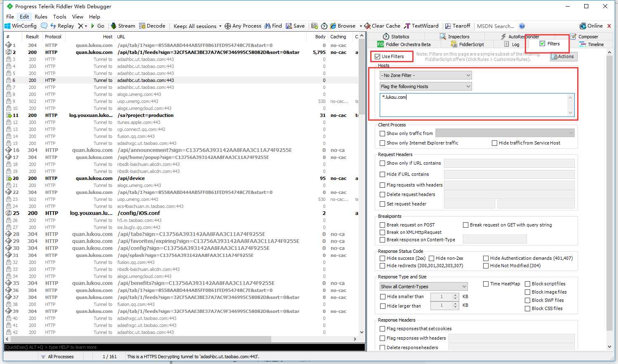Click the Save toolbar button
Viewport: 618px width, 364px height.
[x=295, y=26]
